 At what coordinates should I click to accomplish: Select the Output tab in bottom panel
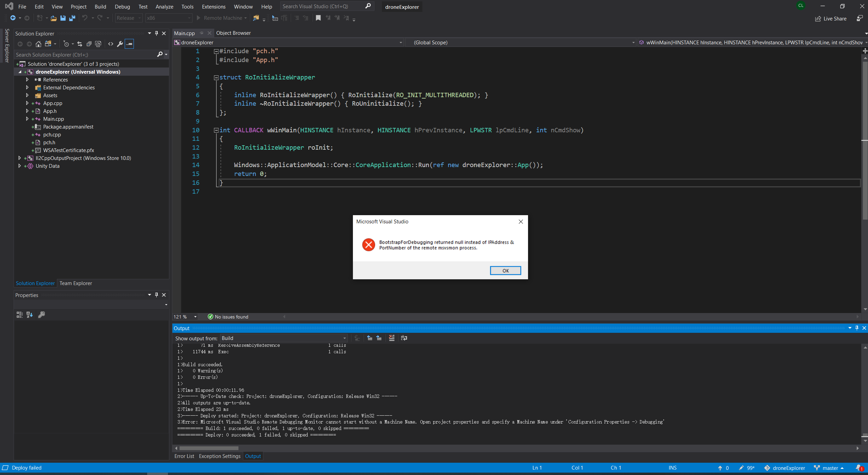252,456
